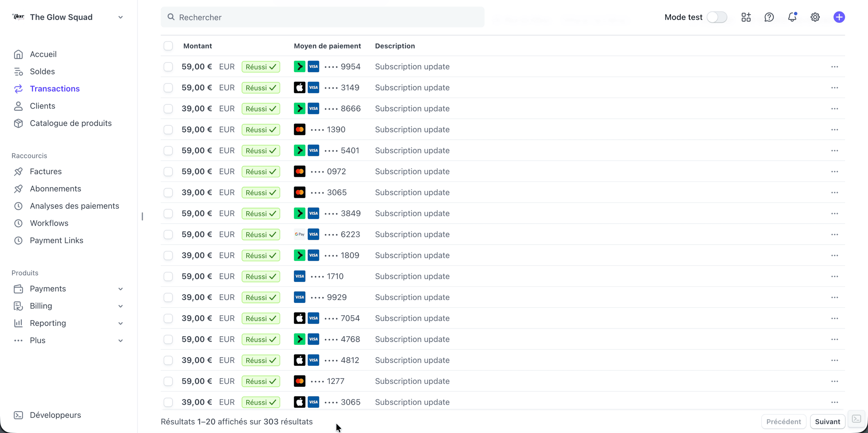Check the checkbox for the 8666 transaction row

pyautogui.click(x=168, y=108)
